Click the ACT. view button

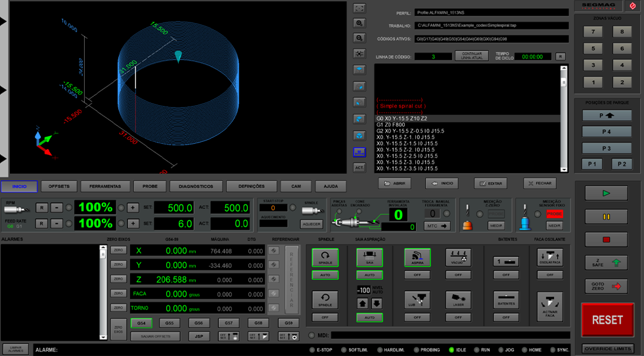pyautogui.click(x=359, y=167)
